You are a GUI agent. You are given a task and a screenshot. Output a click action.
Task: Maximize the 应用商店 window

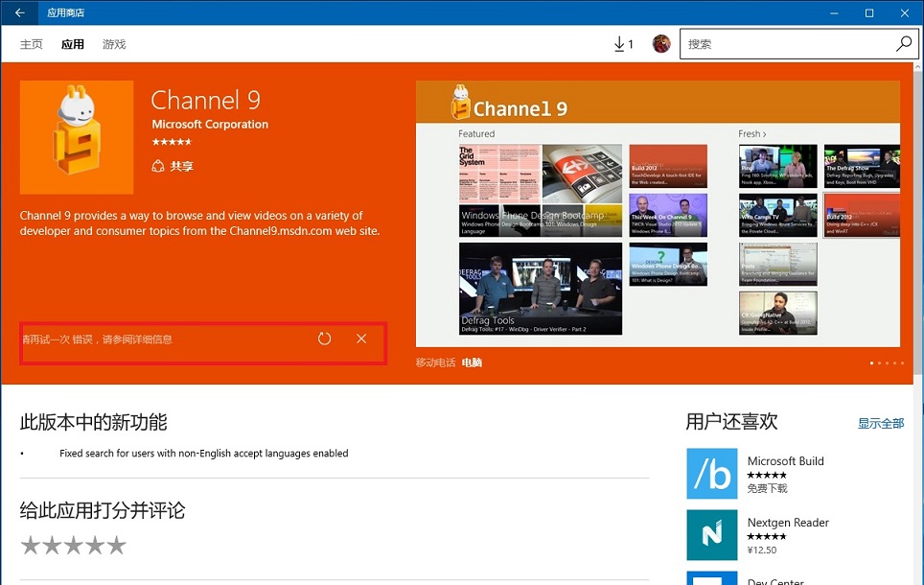[869, 12]
